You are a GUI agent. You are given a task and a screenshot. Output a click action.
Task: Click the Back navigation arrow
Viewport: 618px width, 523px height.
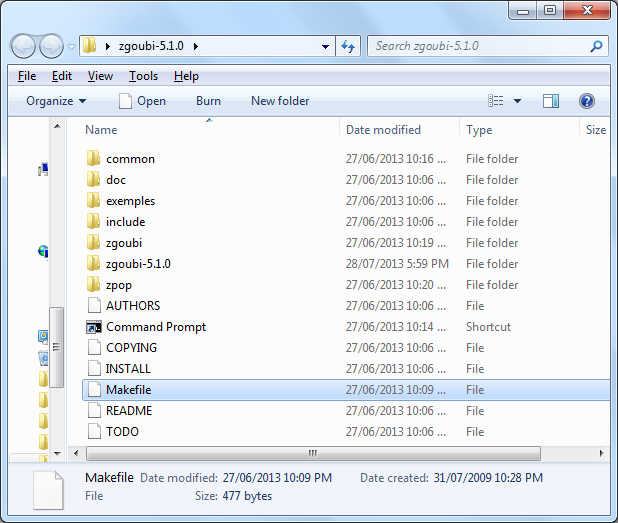coord(23,47)
